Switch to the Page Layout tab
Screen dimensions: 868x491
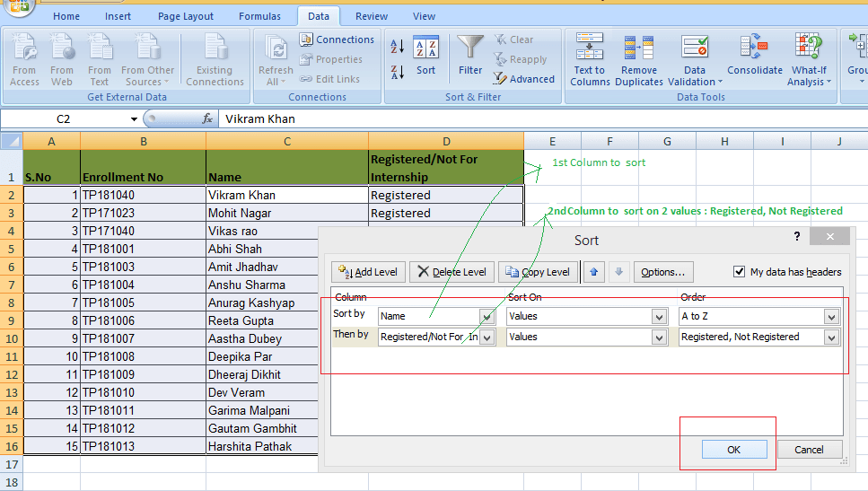tap(186, 16)
